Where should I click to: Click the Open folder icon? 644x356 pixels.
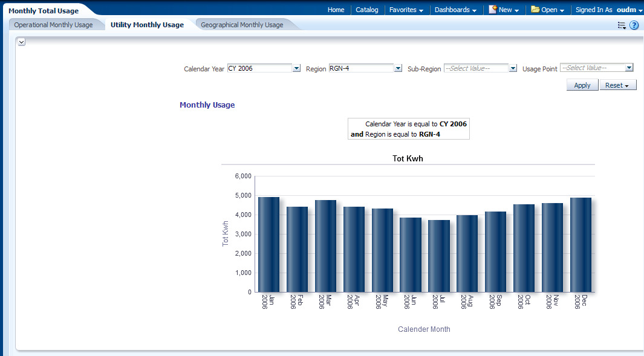click(535, 10)
